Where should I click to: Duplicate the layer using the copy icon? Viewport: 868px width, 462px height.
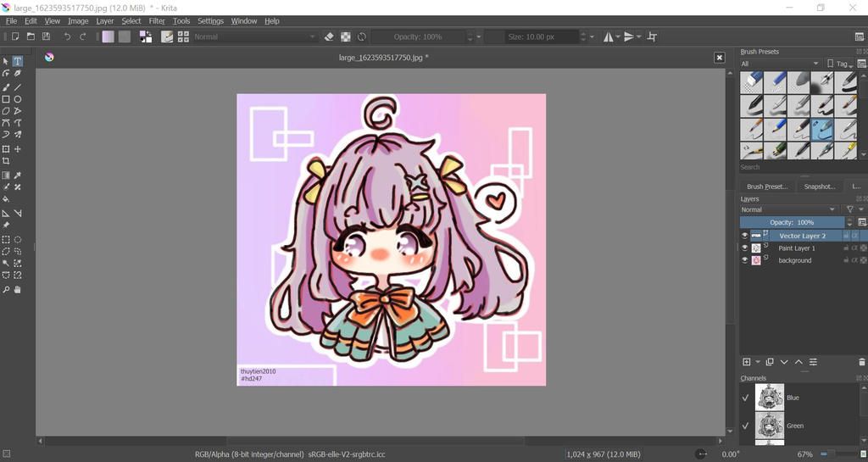(x=770, y=362)
